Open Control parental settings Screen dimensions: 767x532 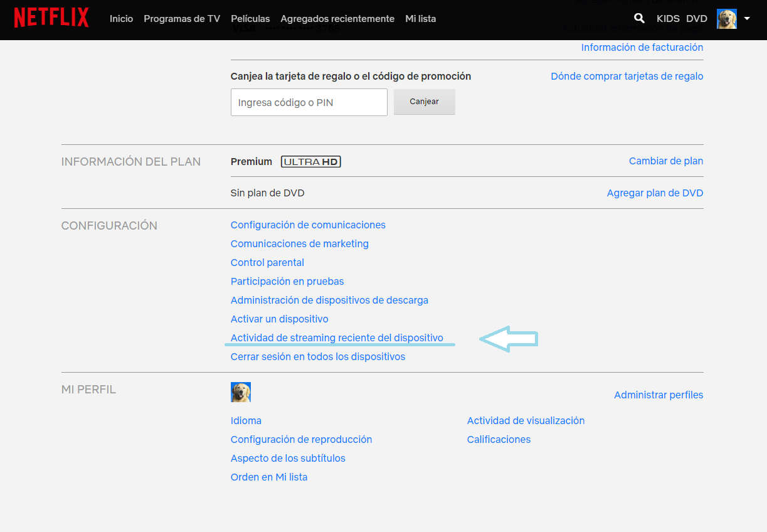click(267, 262)
